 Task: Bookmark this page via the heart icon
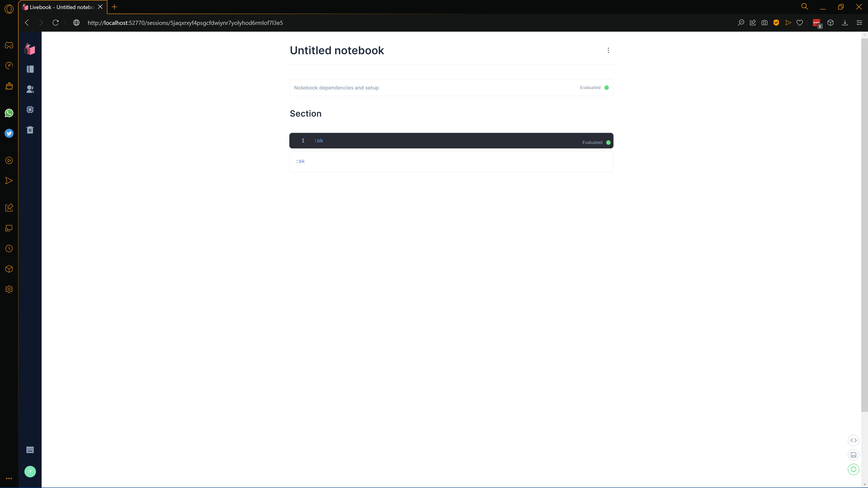tap(800, 23)
